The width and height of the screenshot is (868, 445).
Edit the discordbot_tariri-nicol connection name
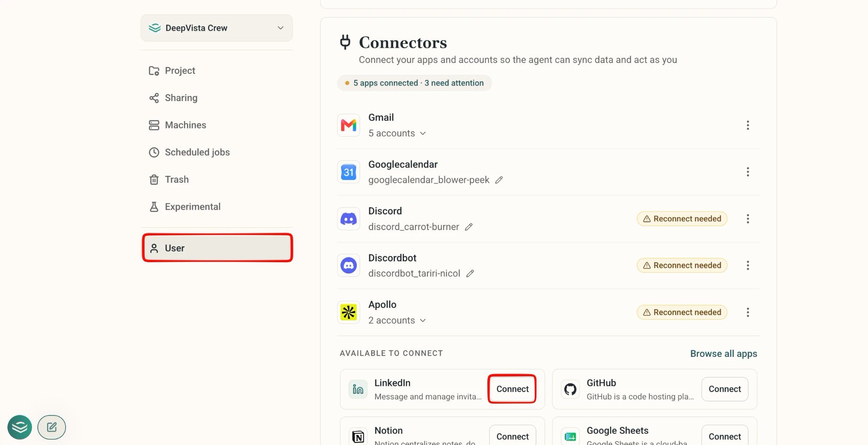point(470,274)
